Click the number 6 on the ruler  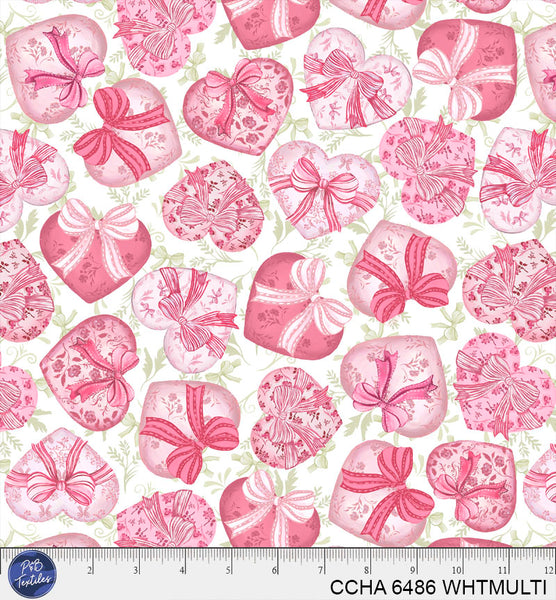click(x=274, y=571)
